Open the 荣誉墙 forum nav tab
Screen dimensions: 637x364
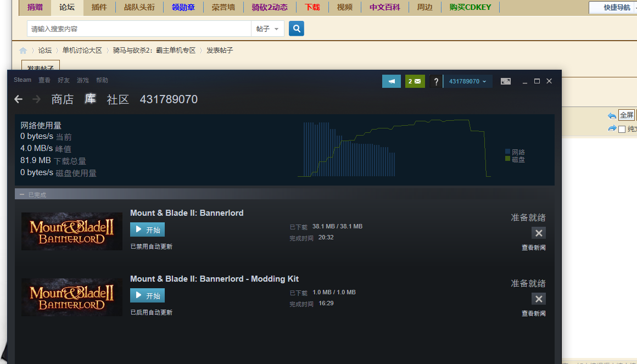click(223, 7)
